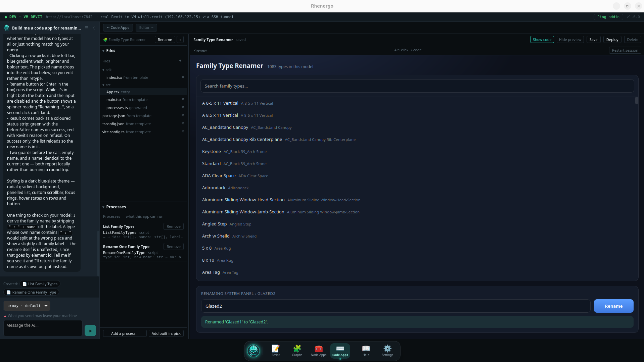Toggle Show code view

coord(542,40)
